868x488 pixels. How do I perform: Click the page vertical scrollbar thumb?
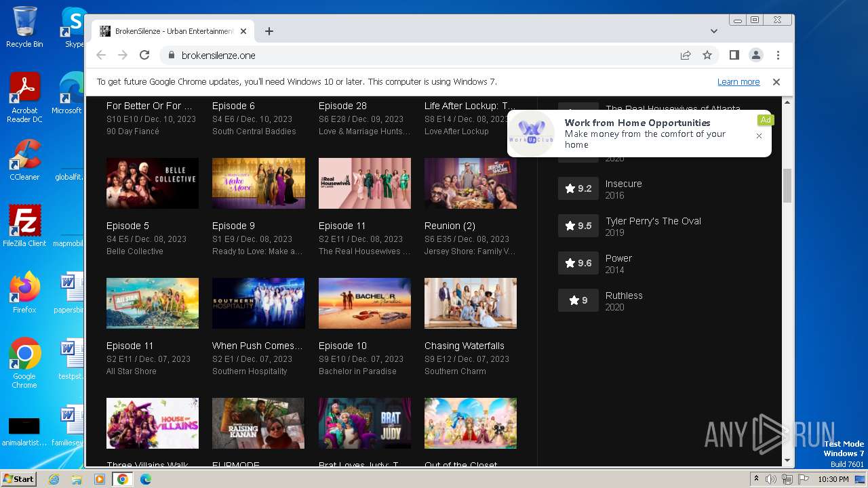[787, 186]
